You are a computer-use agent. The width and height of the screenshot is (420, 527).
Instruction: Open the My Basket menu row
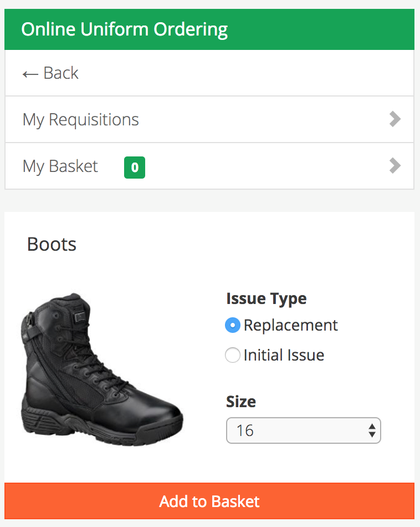pos(209,166)
